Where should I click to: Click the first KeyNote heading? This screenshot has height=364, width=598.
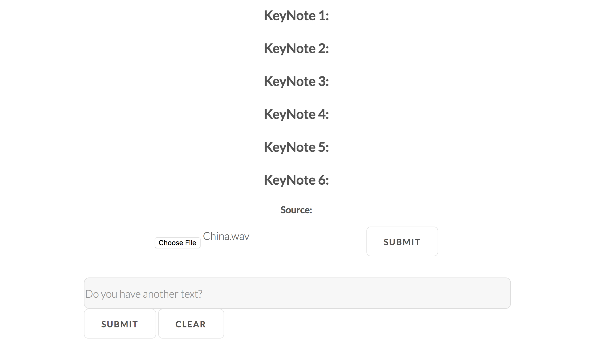tap(296, 16)
